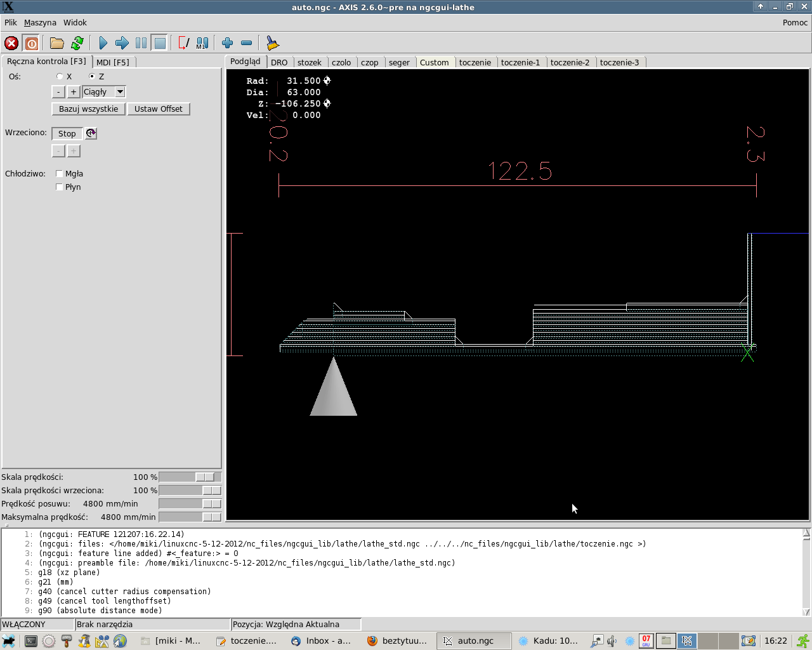Toggle optional pause M1 icon
Viewport: 812px width, 650px height.
[x=202, y=43]
